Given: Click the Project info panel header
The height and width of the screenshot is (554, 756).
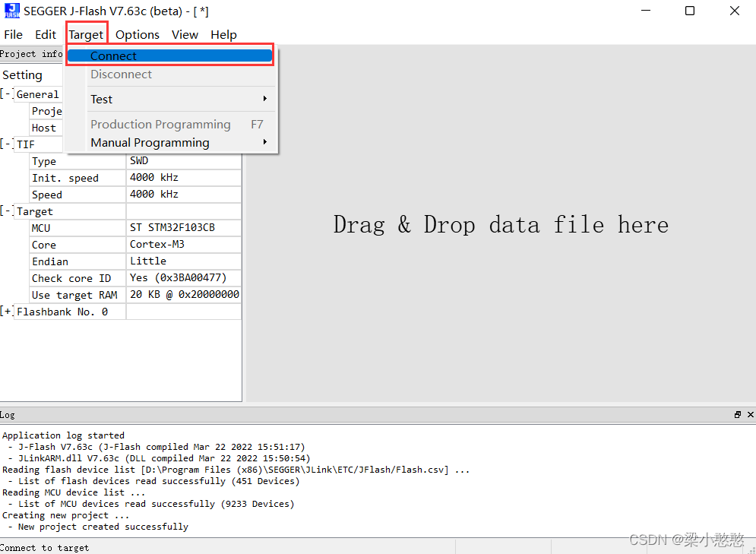Looking at the screenshot, I should point(31,54).
